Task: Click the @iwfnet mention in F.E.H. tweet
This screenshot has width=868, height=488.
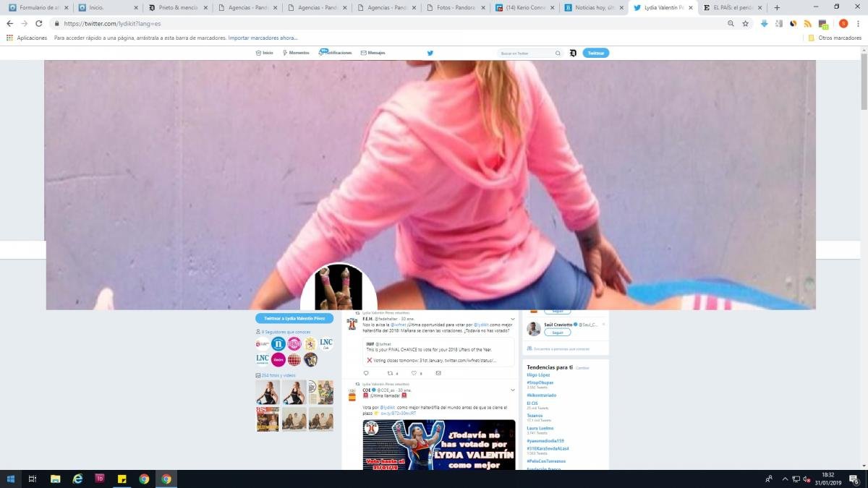Action: click(400, 325)
